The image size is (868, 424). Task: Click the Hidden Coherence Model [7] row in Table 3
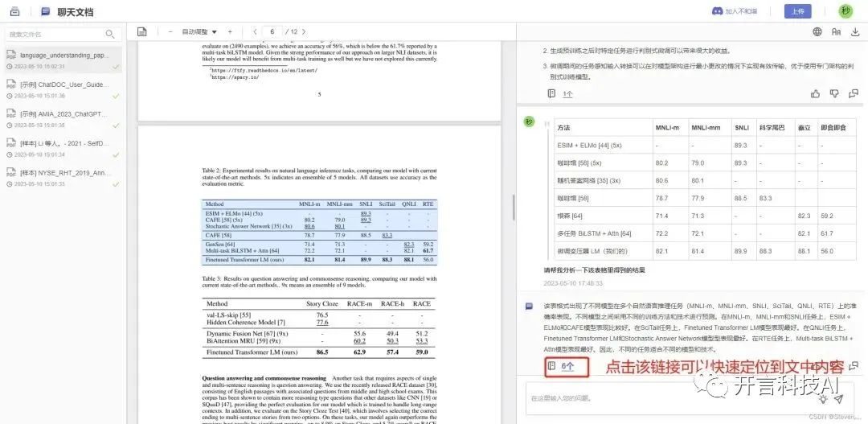319,322
